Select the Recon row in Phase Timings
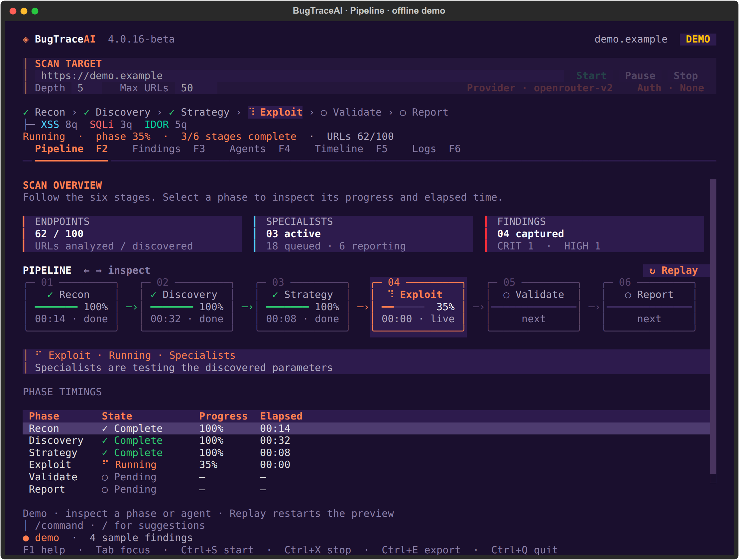This screenshot has width=739, height=560. click(x=366, y=428)
